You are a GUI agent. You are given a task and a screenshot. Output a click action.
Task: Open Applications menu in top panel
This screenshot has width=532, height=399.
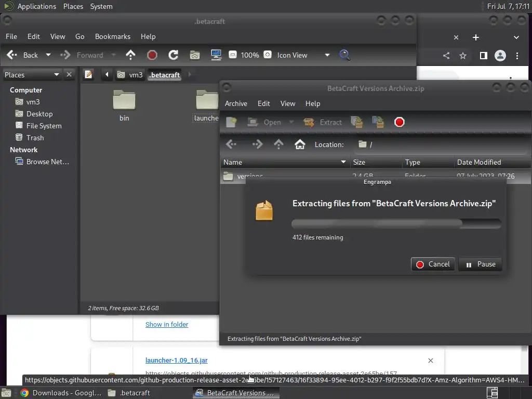(37, 6)
